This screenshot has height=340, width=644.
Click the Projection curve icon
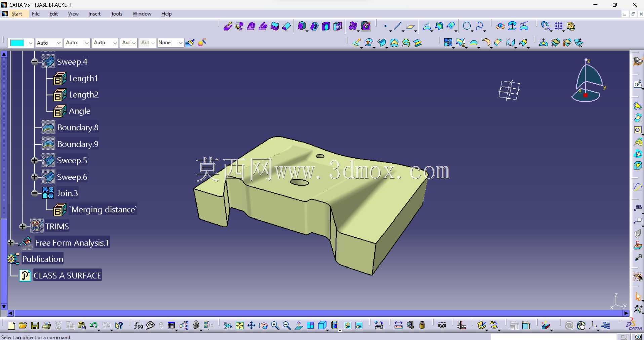[427, 26]
